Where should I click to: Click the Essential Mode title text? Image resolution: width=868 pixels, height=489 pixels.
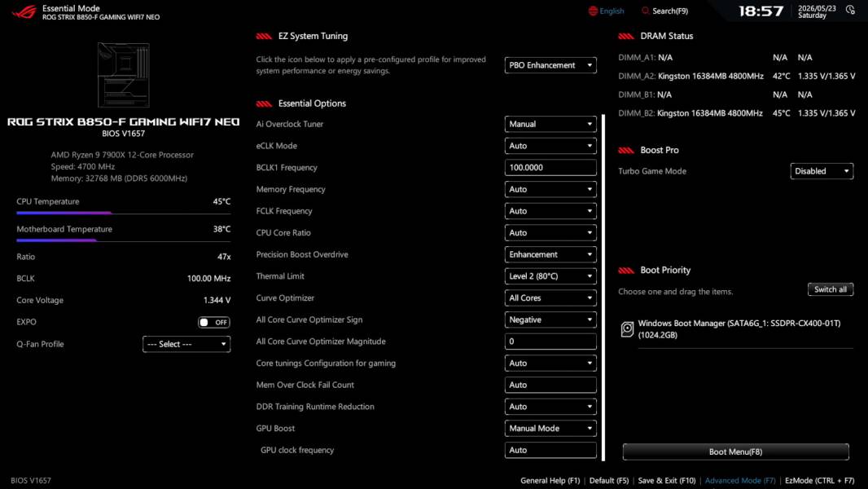[71, 8]
